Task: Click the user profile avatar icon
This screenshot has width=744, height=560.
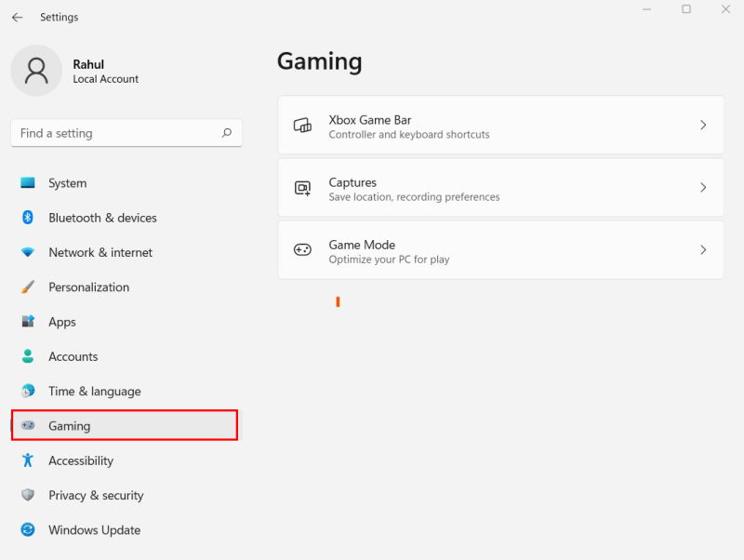Action: click(36, 71)
